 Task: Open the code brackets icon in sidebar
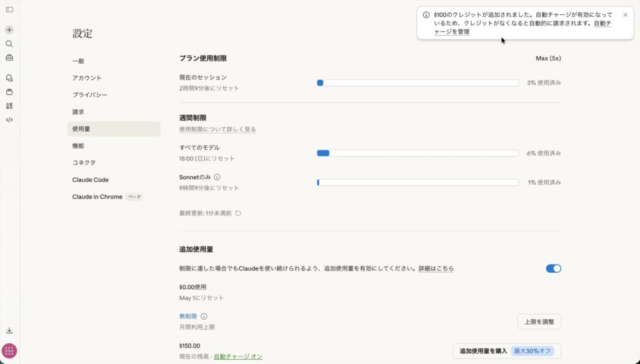pos(9,120)
